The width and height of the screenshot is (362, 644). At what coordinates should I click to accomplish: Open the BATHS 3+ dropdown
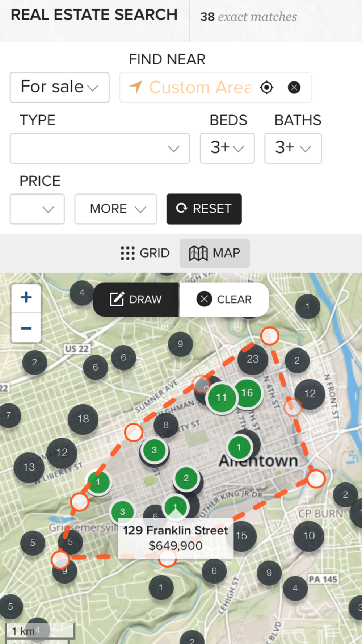tap(293, 148)
